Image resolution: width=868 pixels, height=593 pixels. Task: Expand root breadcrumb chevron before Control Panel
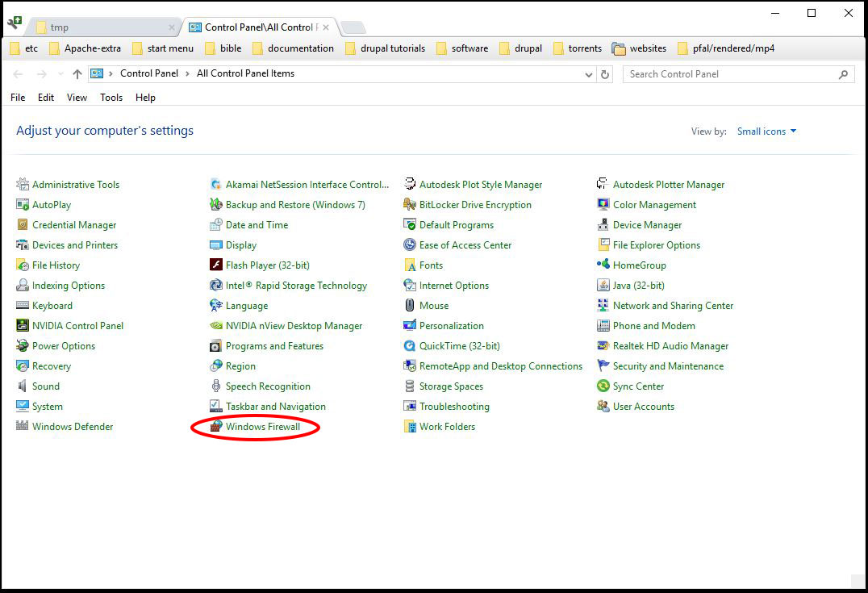pyautogui.click(x=111, y=73)
